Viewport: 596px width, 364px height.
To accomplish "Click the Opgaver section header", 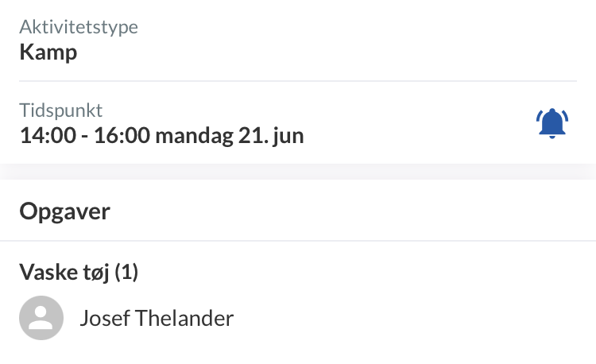I will pos(64,211).
